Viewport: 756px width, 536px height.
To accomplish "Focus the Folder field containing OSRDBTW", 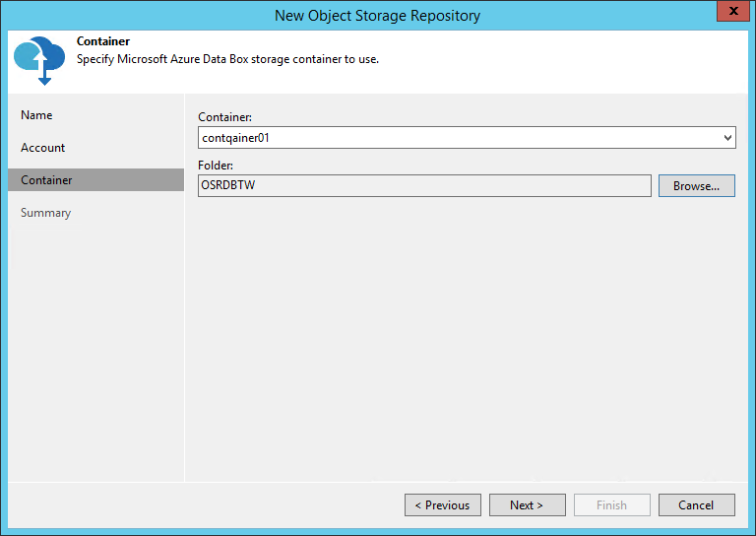I will point(424,185).
